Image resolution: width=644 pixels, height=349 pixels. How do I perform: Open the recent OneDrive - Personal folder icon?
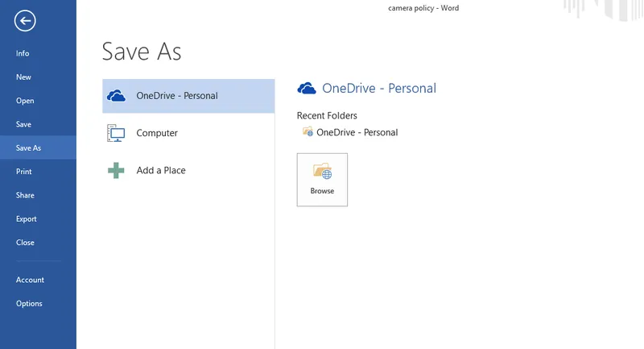(308, 132)
